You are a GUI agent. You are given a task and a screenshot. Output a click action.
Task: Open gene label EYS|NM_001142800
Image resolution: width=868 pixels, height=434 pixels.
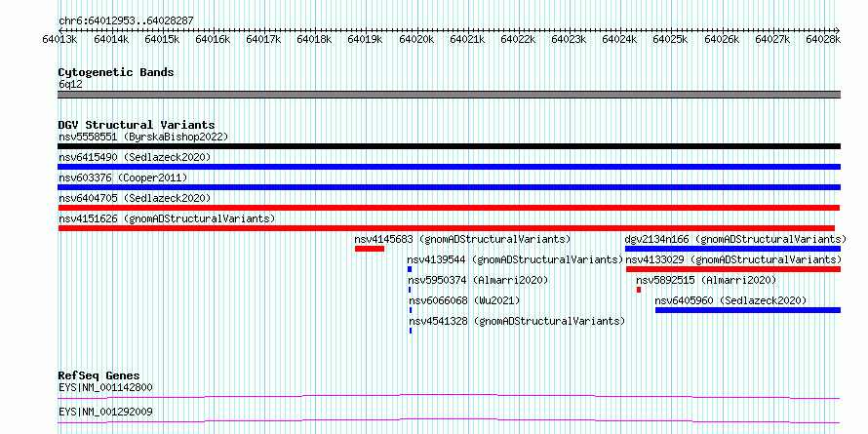[x=105, y=387]
